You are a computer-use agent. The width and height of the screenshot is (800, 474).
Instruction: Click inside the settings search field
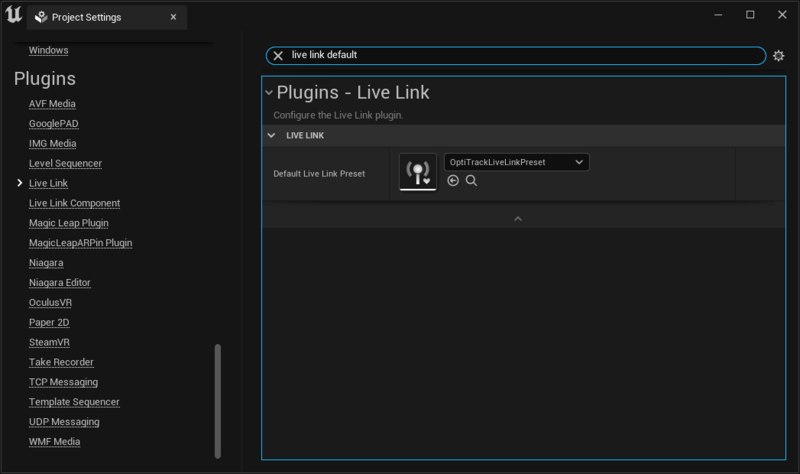pos(520,56)
